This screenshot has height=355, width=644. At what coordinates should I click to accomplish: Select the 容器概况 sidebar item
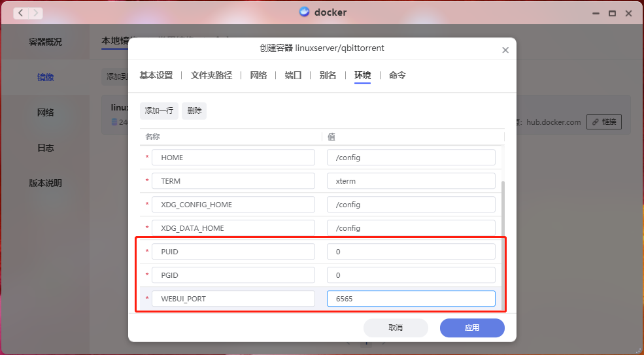(x=45, y=42)
